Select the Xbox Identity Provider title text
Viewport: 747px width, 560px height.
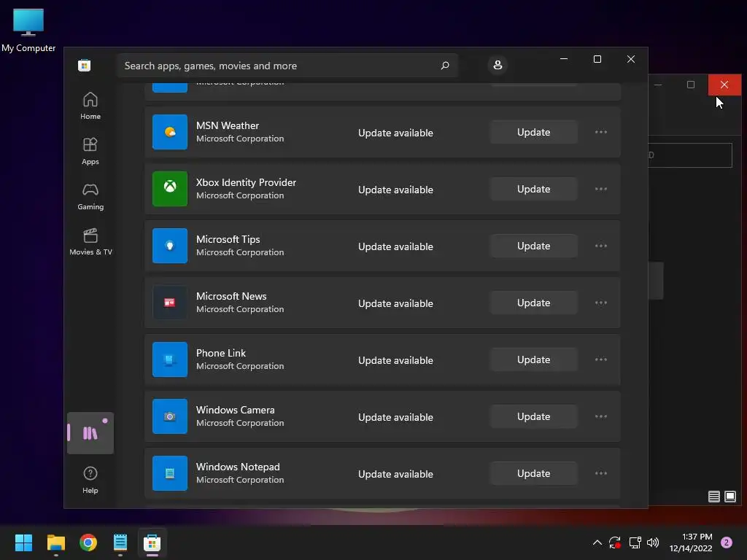pyautogui.click(x=246, y=182)
